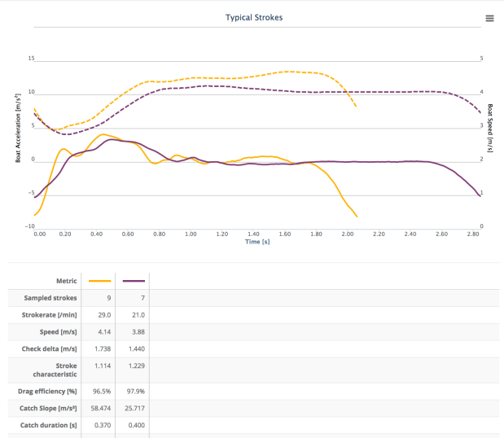Click the orange dashed boat speed curve

pos(244,77)
